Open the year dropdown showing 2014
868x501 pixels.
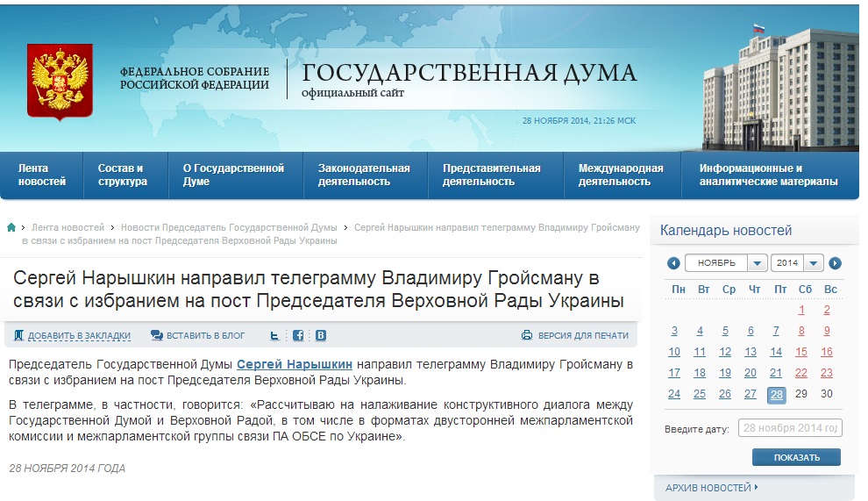797,262
